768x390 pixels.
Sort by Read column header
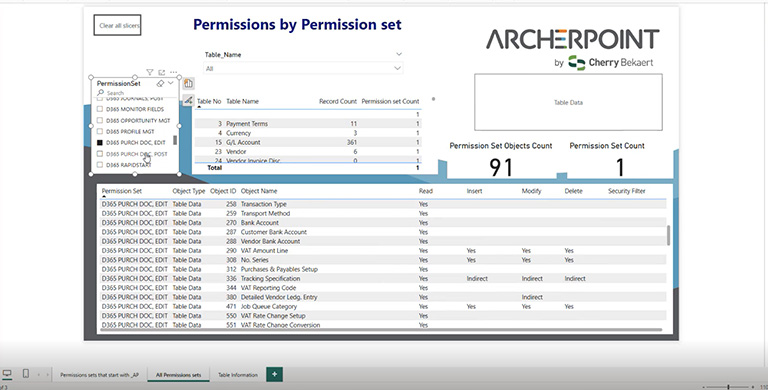(426, 191)
